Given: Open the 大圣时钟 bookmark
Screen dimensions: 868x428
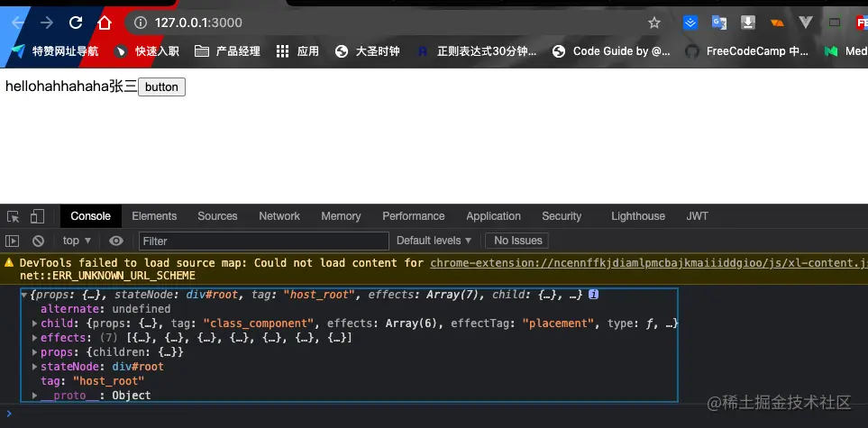Looking at the screenshot, I should click(368, 51).
